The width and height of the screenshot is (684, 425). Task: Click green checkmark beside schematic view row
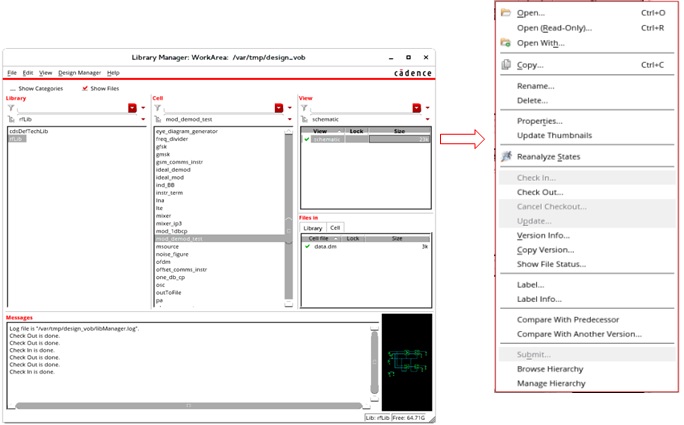click(x=307, y=139)
